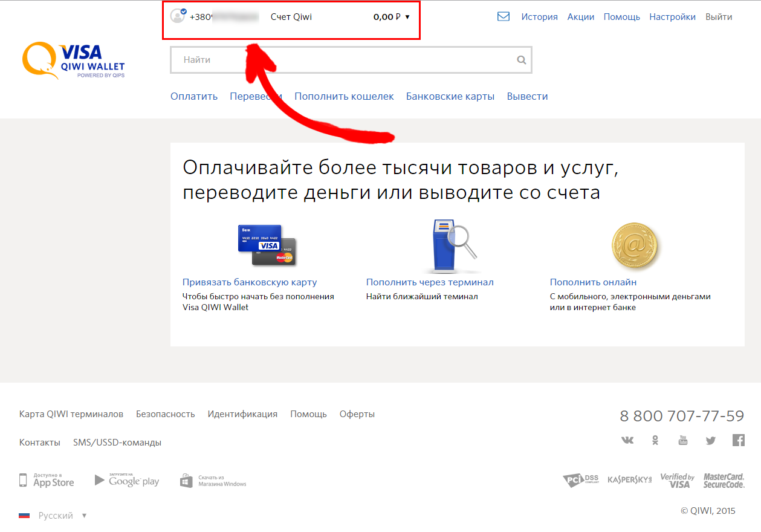Download from the App Store badge
761x532 pixels.
pos(47,481)
